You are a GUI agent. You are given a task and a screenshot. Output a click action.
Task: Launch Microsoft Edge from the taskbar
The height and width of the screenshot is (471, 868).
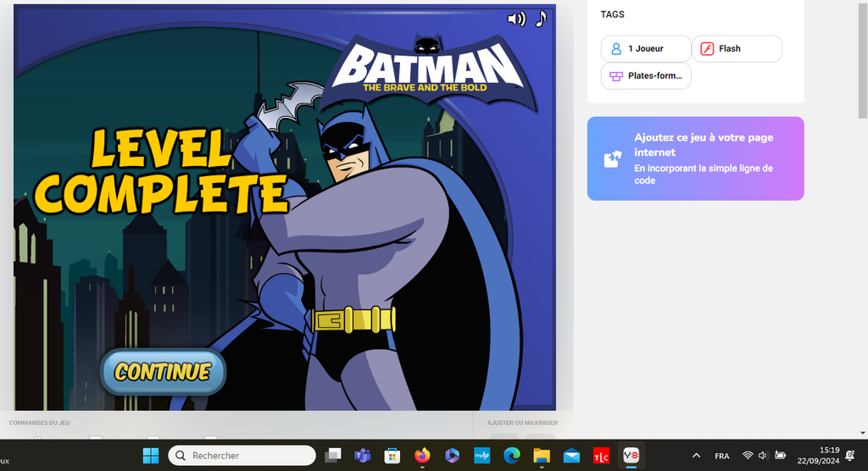click(x=512, y=456)
